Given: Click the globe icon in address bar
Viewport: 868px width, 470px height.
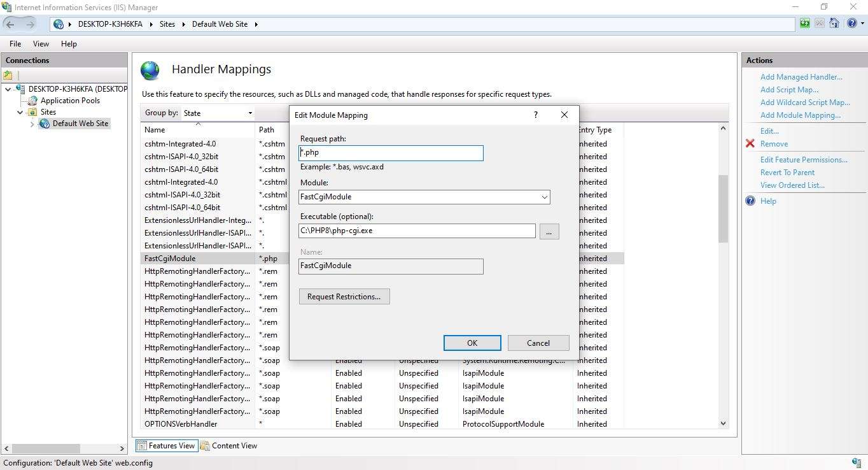Looking at the screenshot, I should (59, 24).
